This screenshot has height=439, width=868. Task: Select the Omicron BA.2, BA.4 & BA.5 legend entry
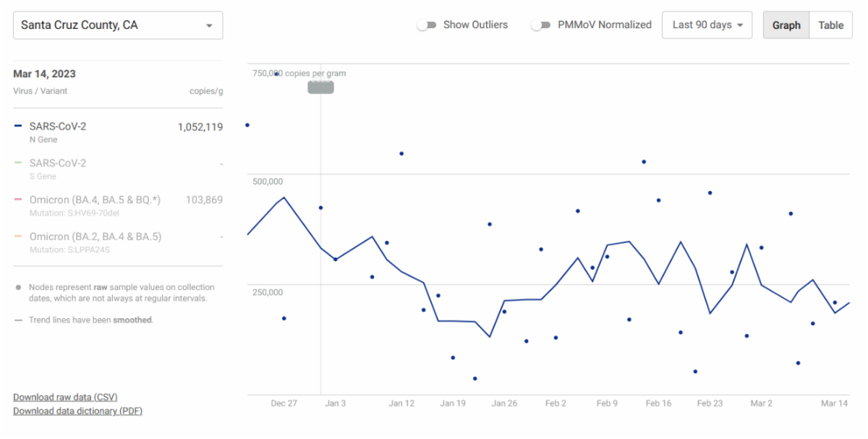95,237
